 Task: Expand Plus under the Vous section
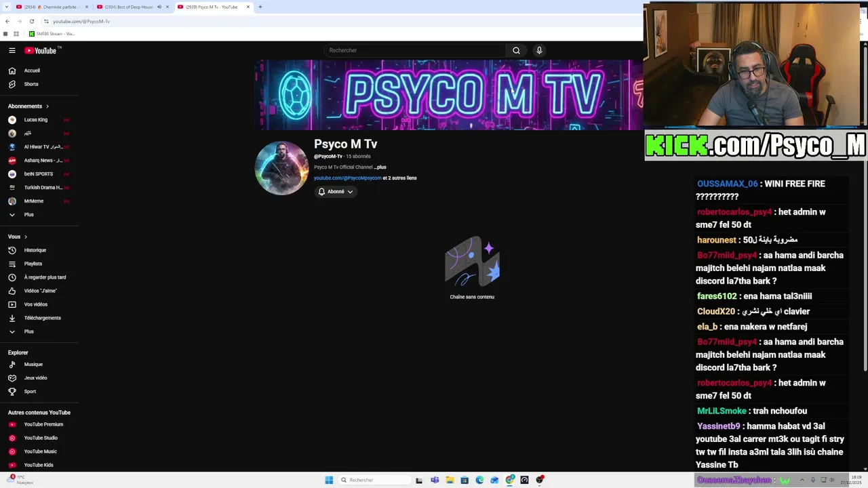coord(28,331)
